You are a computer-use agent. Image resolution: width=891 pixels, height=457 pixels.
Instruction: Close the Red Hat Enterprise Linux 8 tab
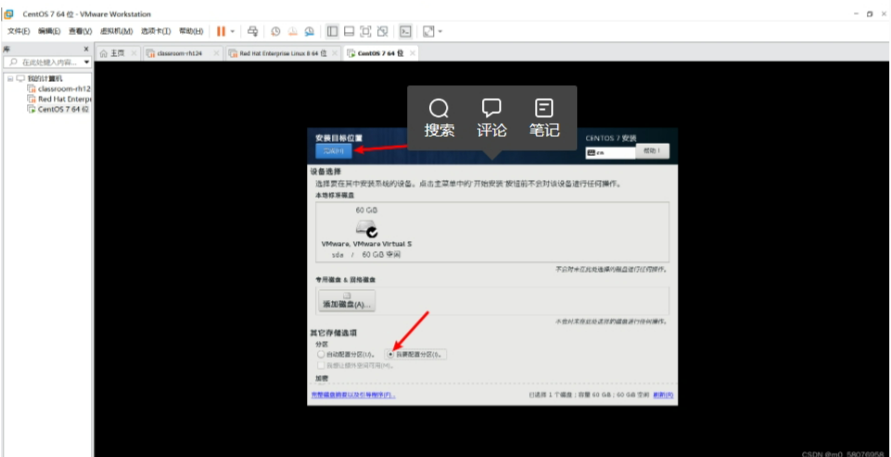[335, 53]
